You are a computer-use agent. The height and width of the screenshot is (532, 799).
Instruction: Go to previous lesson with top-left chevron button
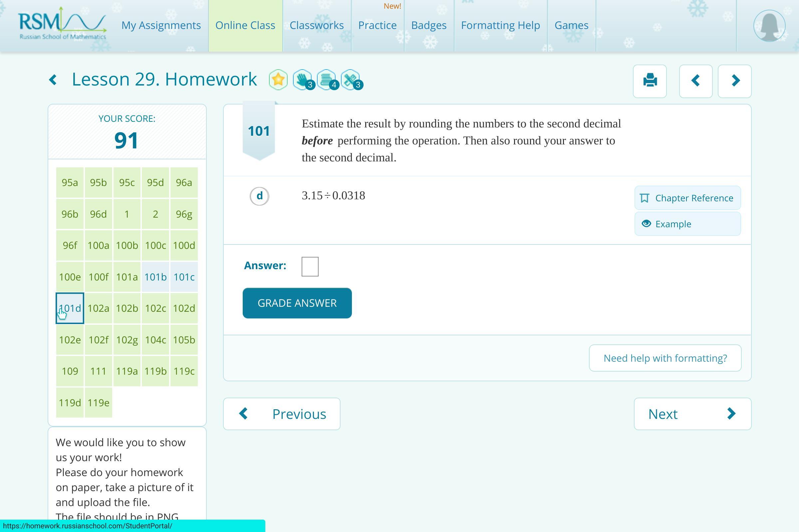[695, 81]
